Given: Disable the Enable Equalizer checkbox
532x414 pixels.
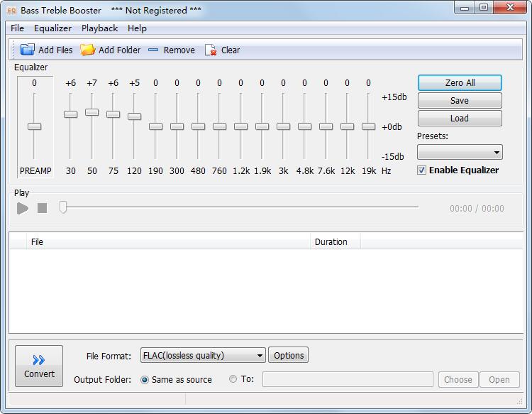Looking at the screenshot, I should tap(422, 170).
